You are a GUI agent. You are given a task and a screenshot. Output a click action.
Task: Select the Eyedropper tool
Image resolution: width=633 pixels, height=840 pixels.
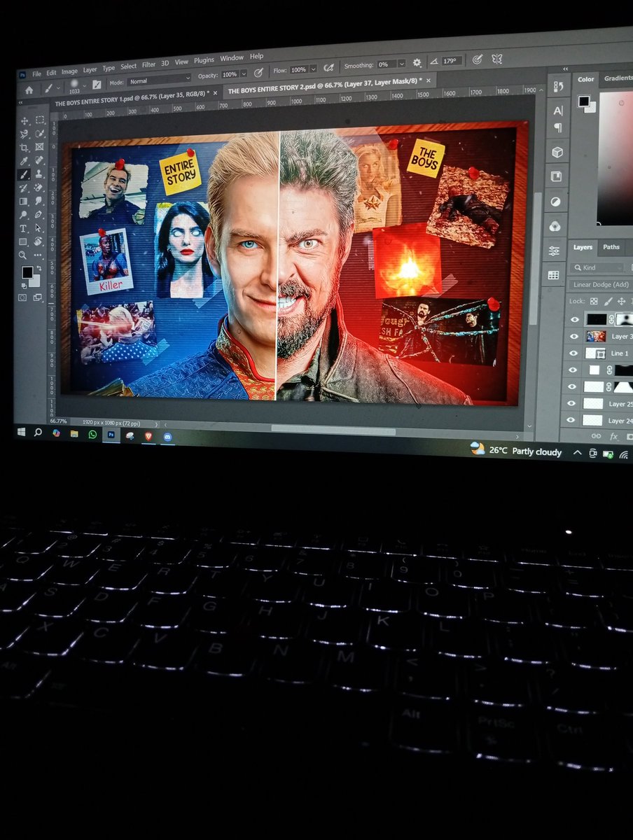[x=24, y=160]
